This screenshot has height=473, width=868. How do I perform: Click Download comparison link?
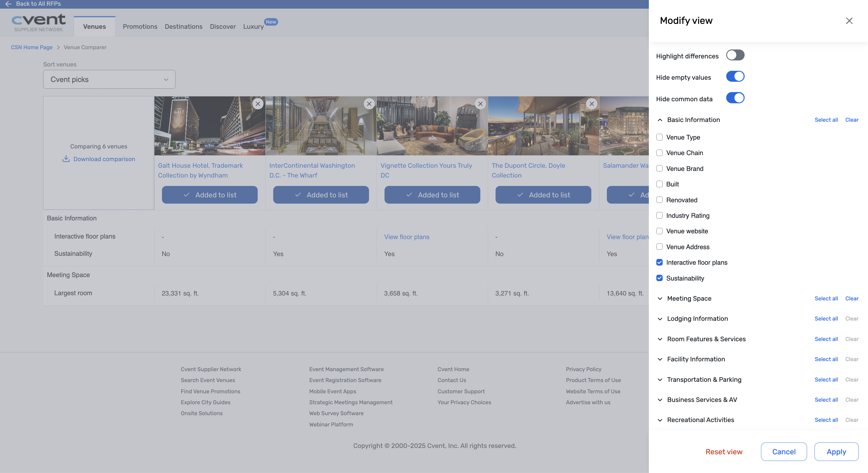pos(104,159)
